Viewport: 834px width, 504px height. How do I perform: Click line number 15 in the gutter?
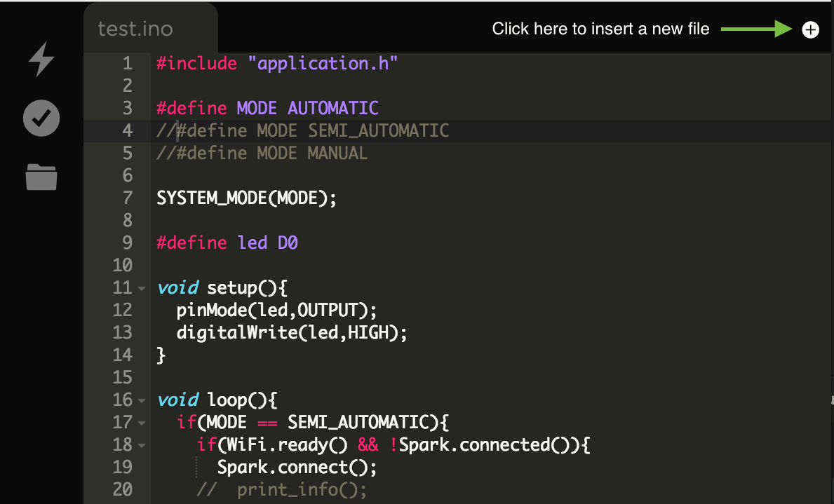(122, 377)
